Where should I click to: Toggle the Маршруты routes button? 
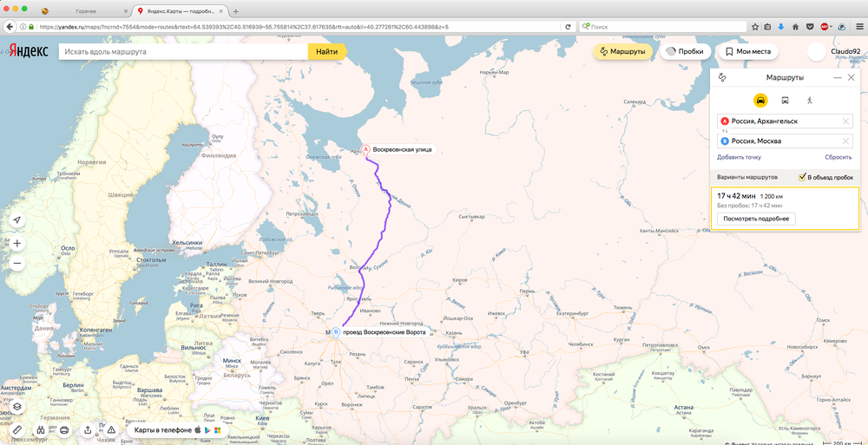pos(622,51)
